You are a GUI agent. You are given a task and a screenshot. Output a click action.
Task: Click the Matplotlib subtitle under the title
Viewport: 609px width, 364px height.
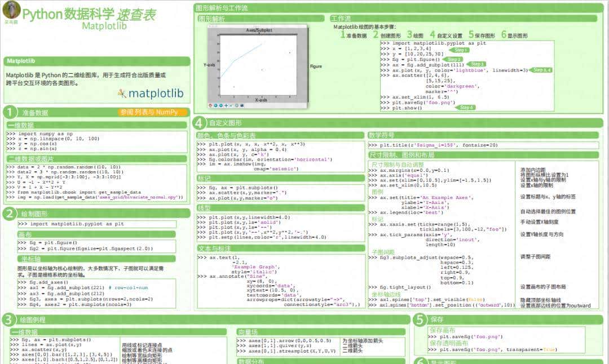104,26
